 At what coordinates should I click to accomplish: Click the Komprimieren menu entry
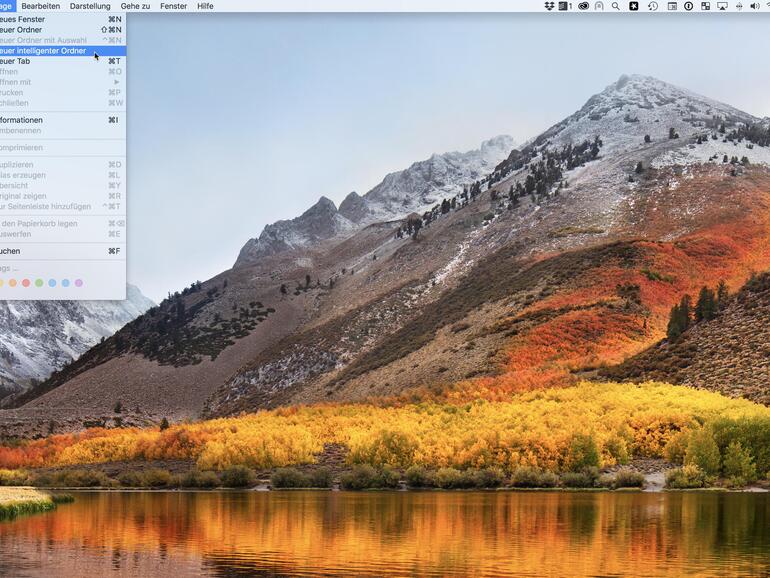63,147
